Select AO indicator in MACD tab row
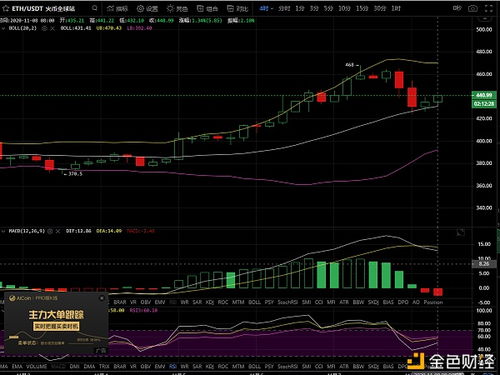Screen dimensions: 500x375 (416, 302)
